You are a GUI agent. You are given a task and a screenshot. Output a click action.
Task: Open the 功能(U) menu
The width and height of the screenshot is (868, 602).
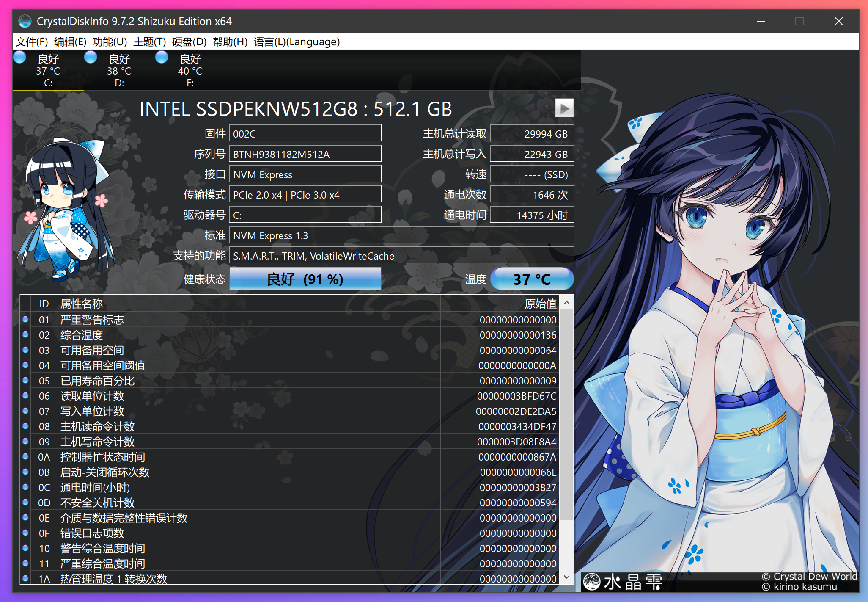click(110, 42)
